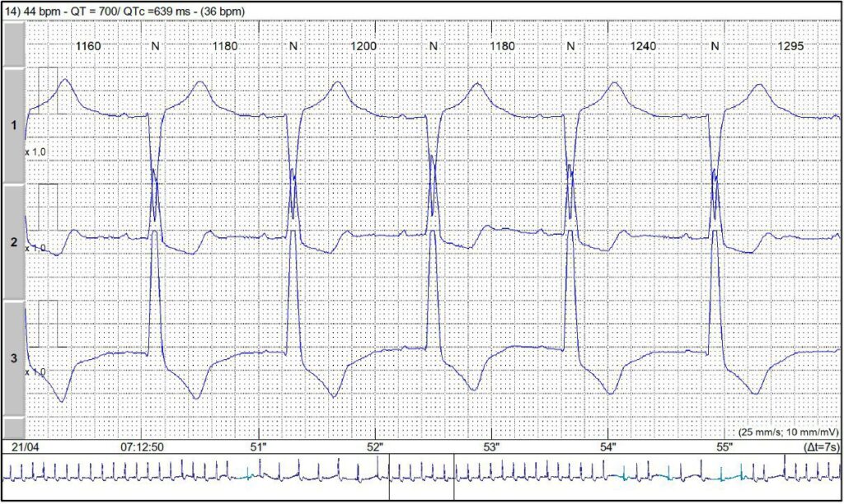
Task: Click the 55" time axis marker
Action: pos(725,447)
